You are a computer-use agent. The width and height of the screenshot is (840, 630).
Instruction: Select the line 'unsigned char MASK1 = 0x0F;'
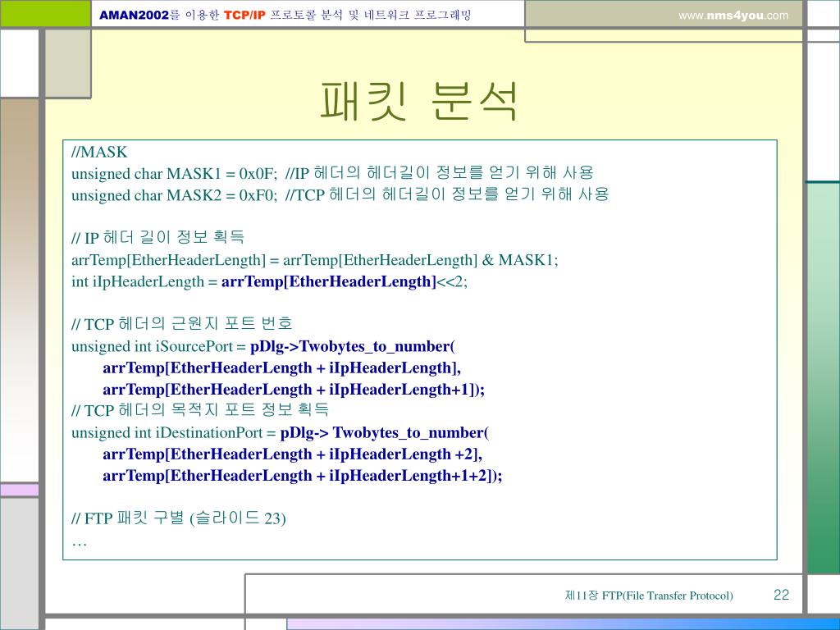[x=175, y=174]
